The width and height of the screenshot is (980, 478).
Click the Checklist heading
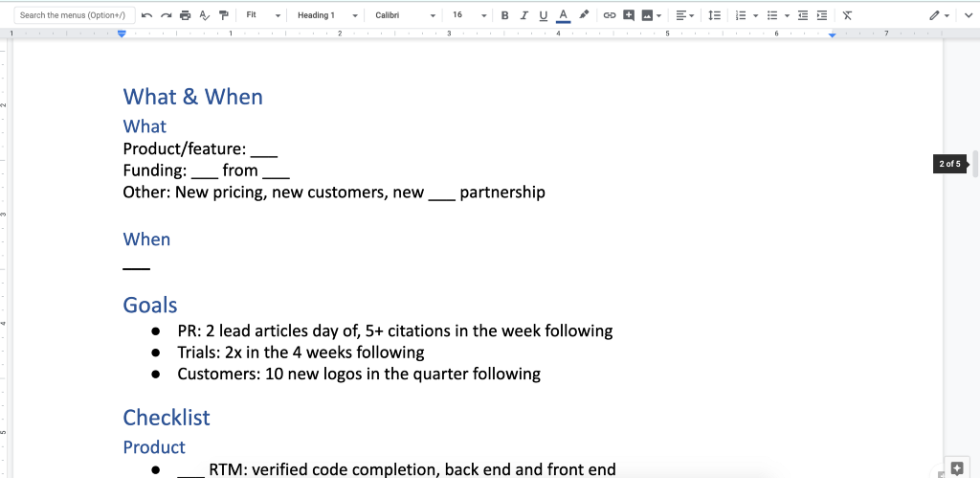167,418
